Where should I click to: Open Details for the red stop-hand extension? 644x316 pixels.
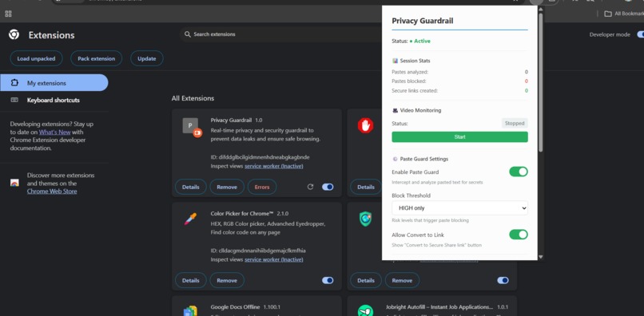[x=365, y=187]
